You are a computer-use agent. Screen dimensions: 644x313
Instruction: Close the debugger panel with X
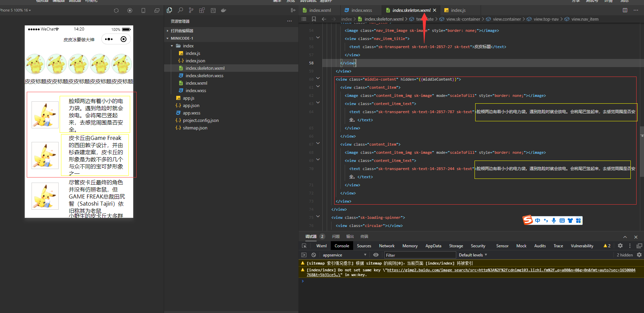pos(636,237)
